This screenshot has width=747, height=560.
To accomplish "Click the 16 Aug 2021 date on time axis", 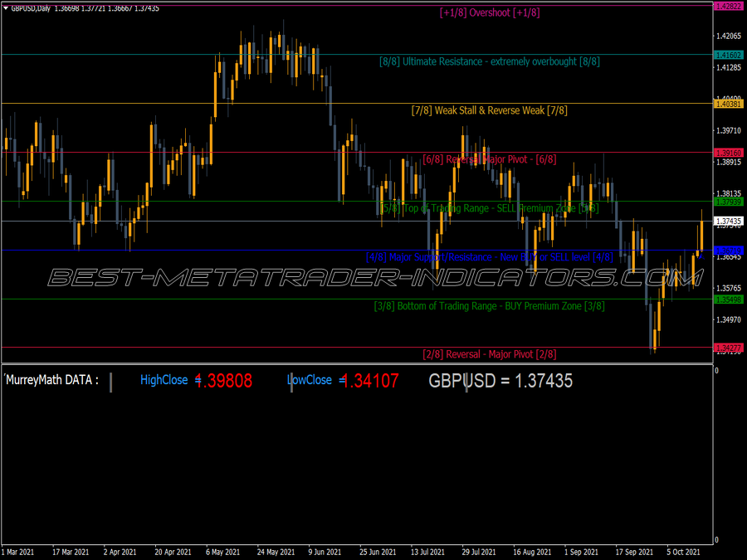I will click(532, 553).
